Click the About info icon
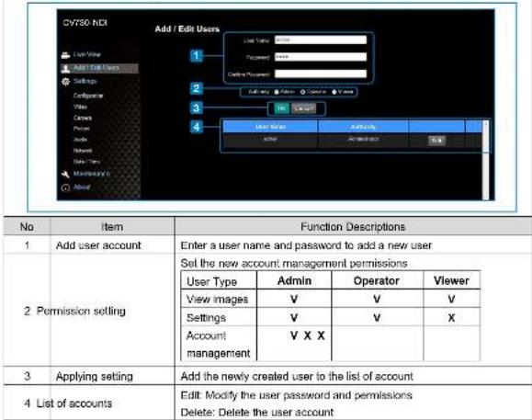 coord(65,187)
